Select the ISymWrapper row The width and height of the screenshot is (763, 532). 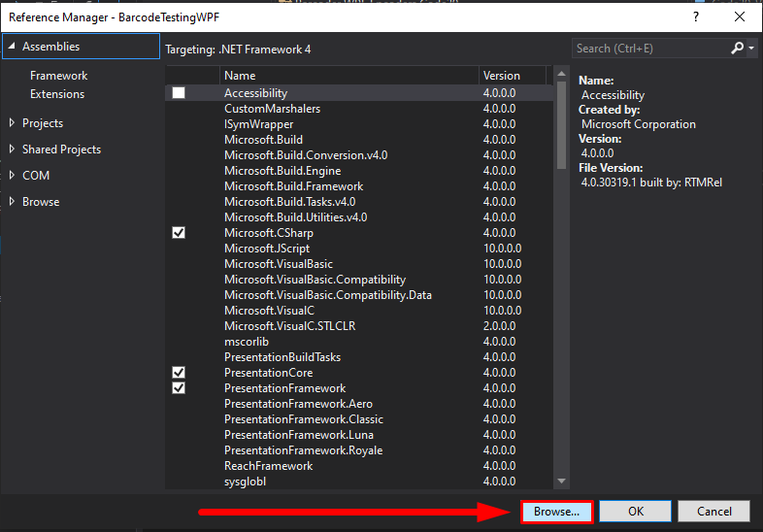(359, 124)
